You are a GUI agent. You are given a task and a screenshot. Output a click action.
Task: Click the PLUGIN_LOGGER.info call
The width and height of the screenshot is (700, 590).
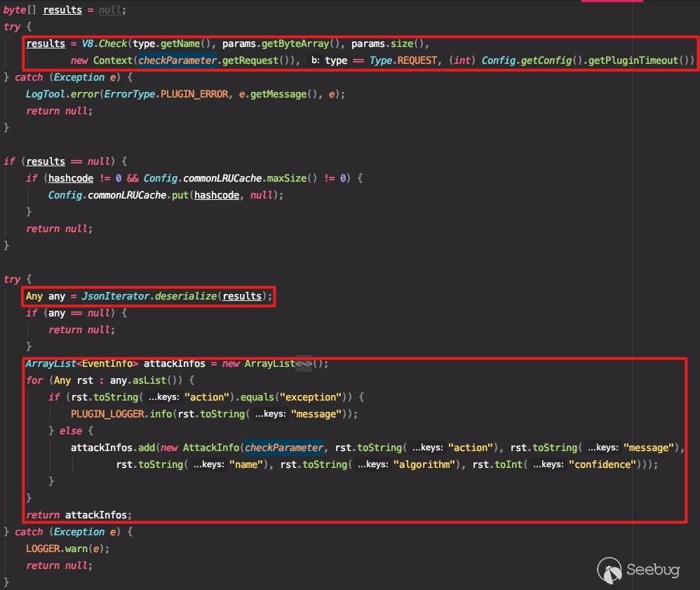tap(122, 414)
